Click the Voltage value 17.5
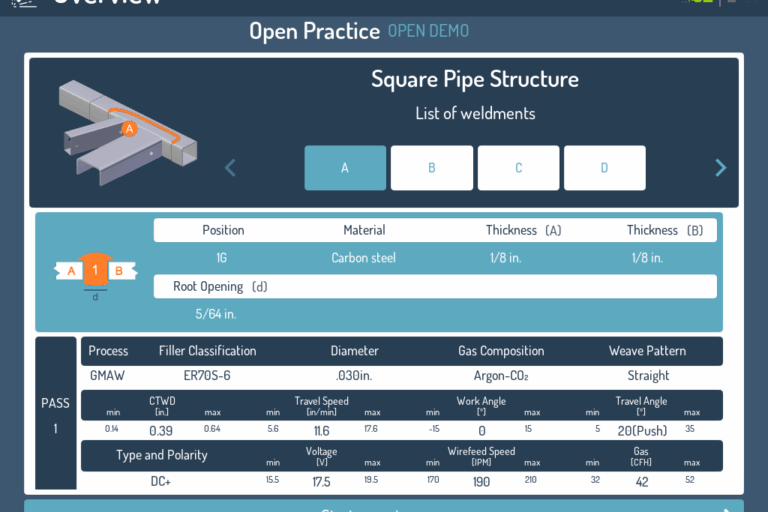 coord(321,481)
